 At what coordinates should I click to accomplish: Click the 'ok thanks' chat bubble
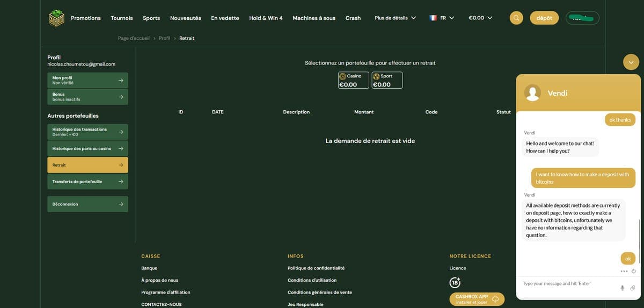point(620,120)
